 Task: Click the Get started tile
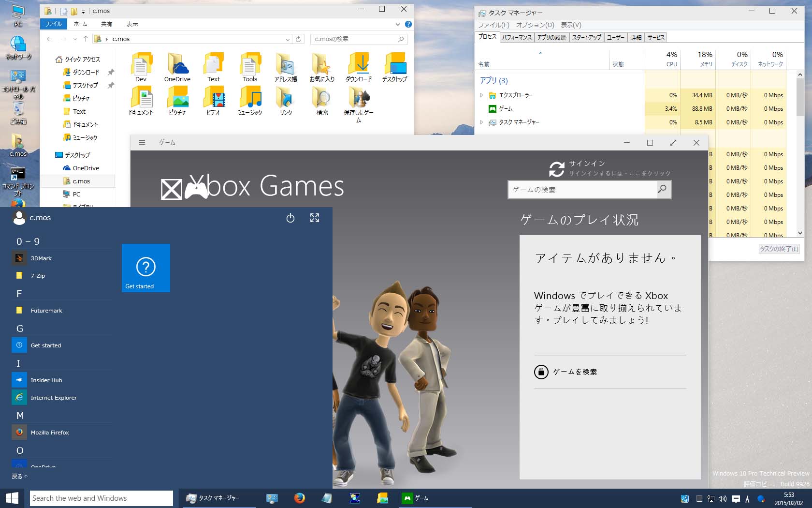[x=146, y=268]
